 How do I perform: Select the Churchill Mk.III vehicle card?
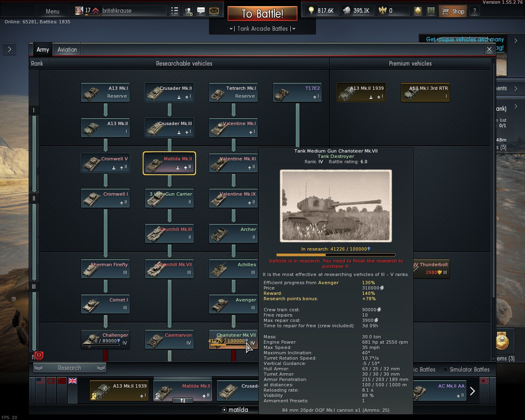tap(169, 233)
